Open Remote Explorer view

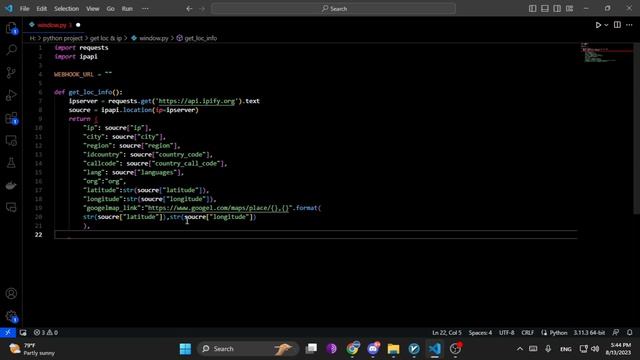(x=11, y=141)
